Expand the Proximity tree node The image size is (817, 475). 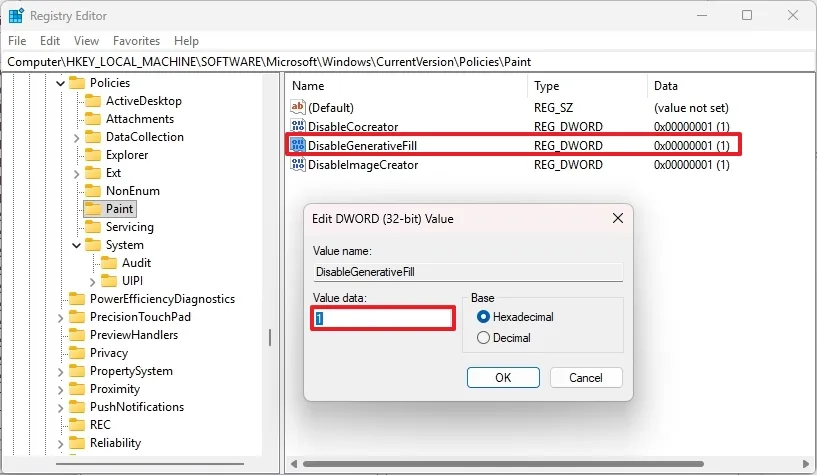pos(60,390)
